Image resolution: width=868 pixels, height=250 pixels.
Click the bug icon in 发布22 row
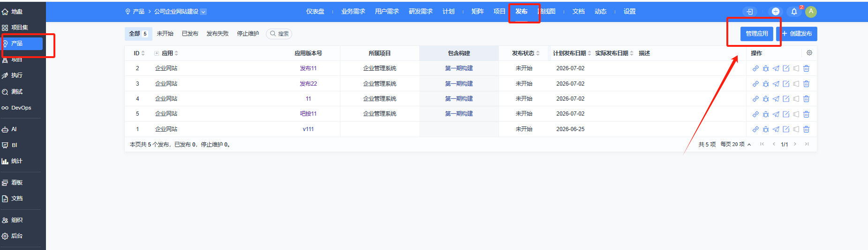pos(766,84)
